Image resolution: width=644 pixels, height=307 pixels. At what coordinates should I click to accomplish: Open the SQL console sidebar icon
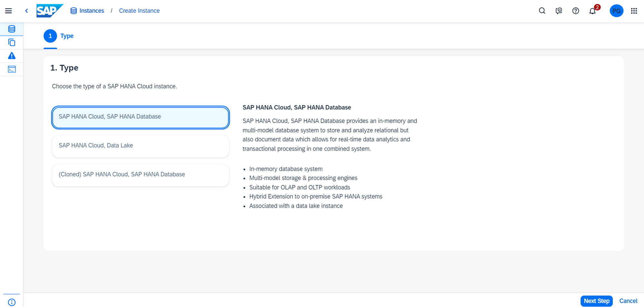(12, 69)
